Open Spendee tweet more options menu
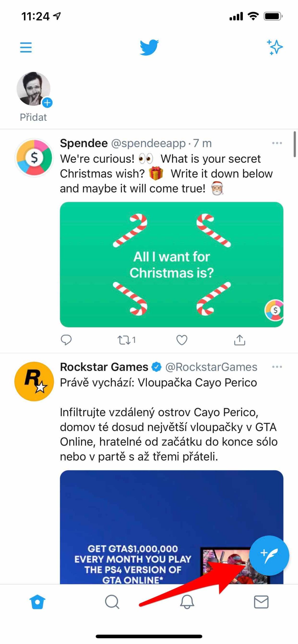The width and height of the screenshot is (298, 644). pyautogui.click(x=277, y=143)
